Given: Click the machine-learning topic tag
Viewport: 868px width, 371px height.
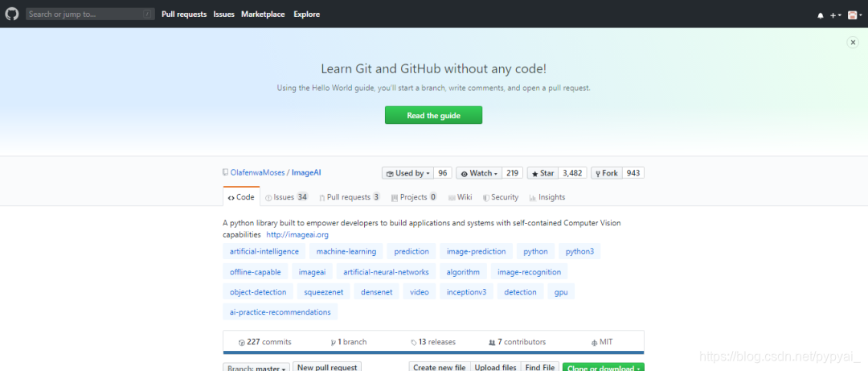Looking at the screenshot, I should coord(346,251).
